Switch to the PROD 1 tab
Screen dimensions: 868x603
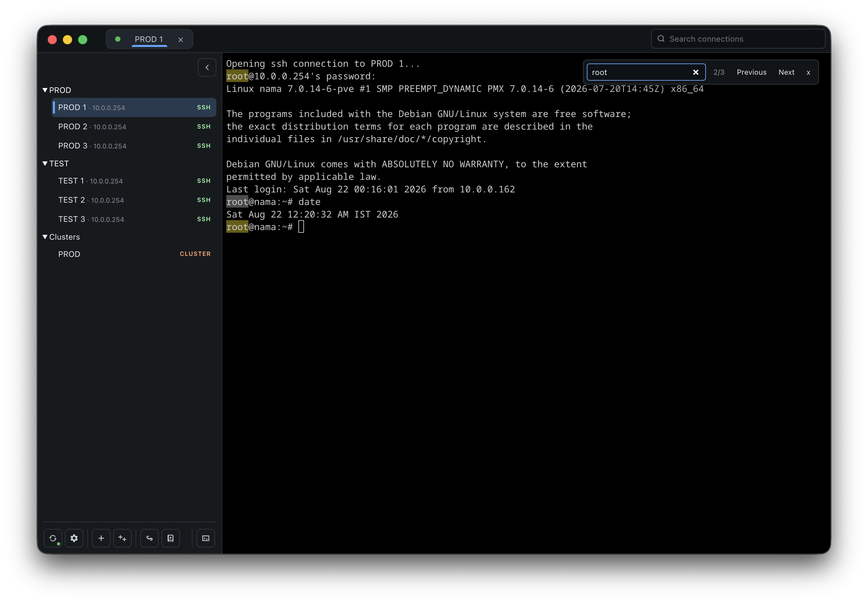tap(149, 39)
